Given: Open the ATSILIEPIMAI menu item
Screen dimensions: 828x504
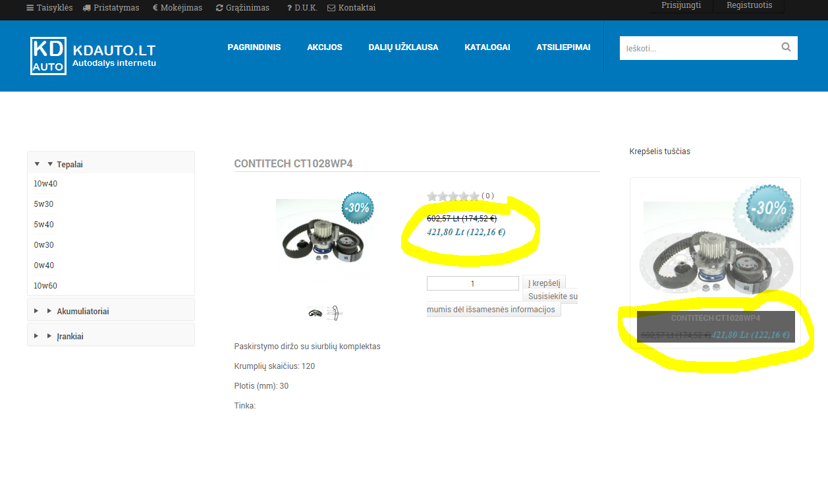Looking at the screenshot, I should (x=563, y=47).
